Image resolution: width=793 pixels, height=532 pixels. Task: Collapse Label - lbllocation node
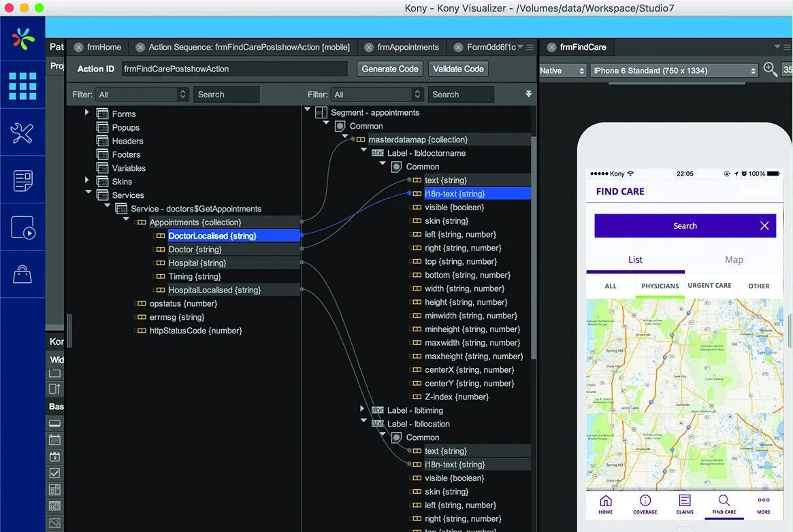pyautogui.click(x=363, y=420)
